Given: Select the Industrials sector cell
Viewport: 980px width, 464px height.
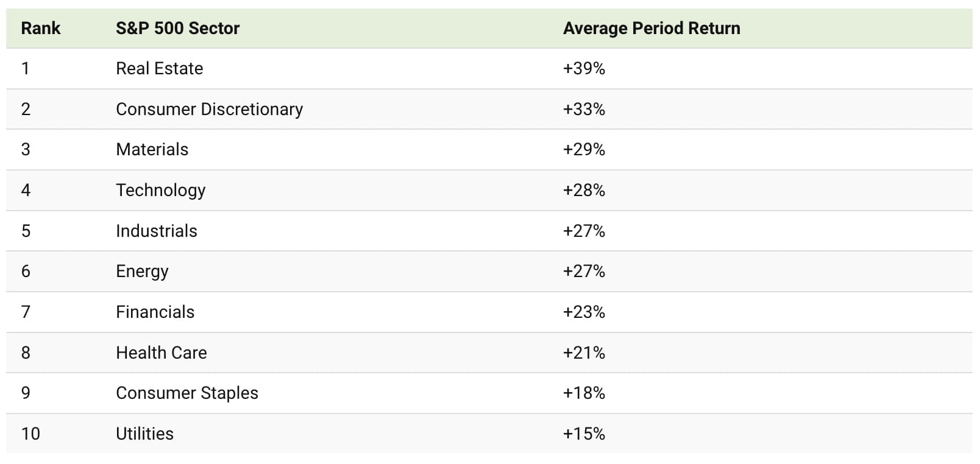Looking at the screenshot, I should point(156,231).
